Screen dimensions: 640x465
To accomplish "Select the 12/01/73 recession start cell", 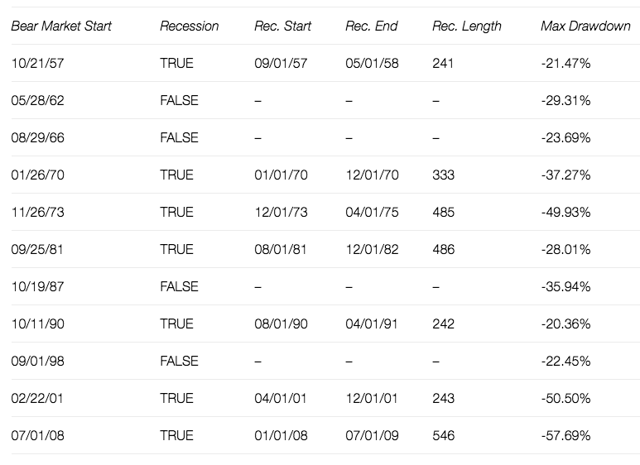I will 281,212.
